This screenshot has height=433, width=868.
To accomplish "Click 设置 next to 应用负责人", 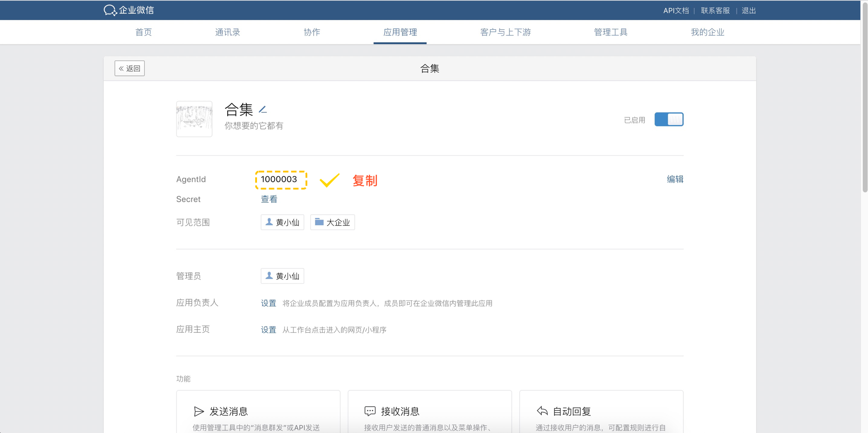I will 268,303.
